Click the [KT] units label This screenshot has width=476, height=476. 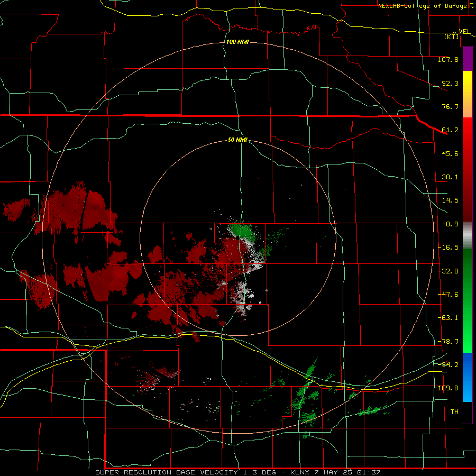tap(452, 36)
